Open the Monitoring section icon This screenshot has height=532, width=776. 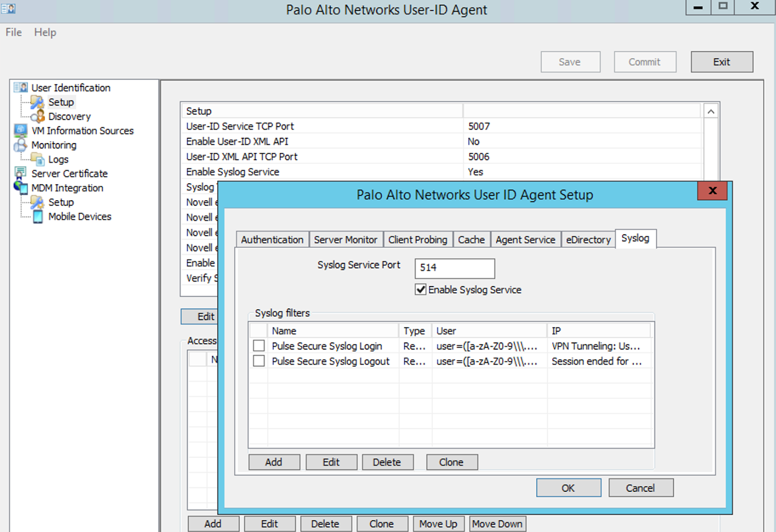20,145
